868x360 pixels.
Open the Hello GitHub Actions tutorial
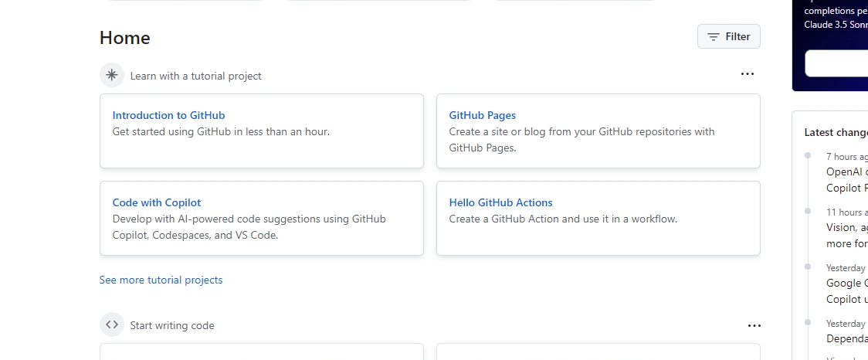pos(501,202)
